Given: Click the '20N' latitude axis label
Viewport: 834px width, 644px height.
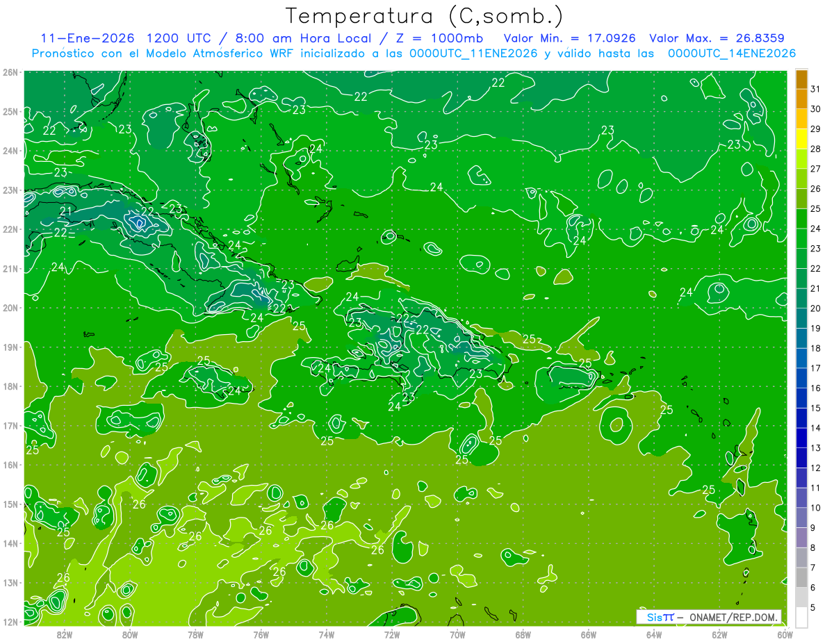Looking at the screenshot, I should (10, 308).
